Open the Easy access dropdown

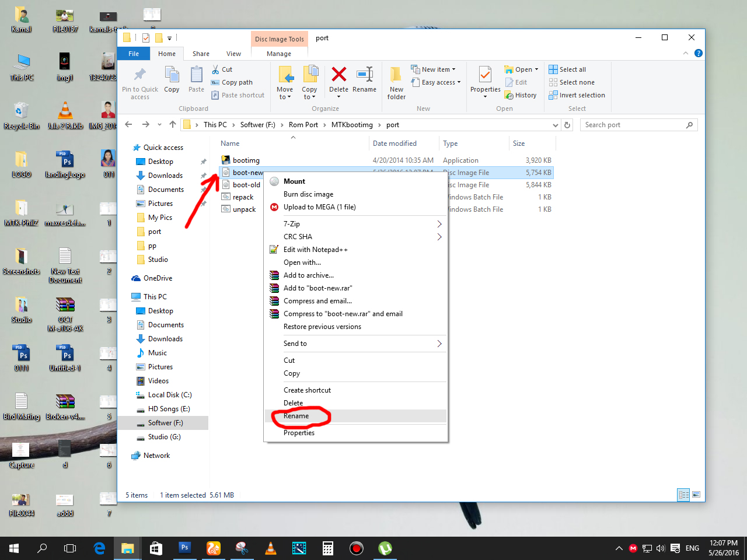point(436,82)
